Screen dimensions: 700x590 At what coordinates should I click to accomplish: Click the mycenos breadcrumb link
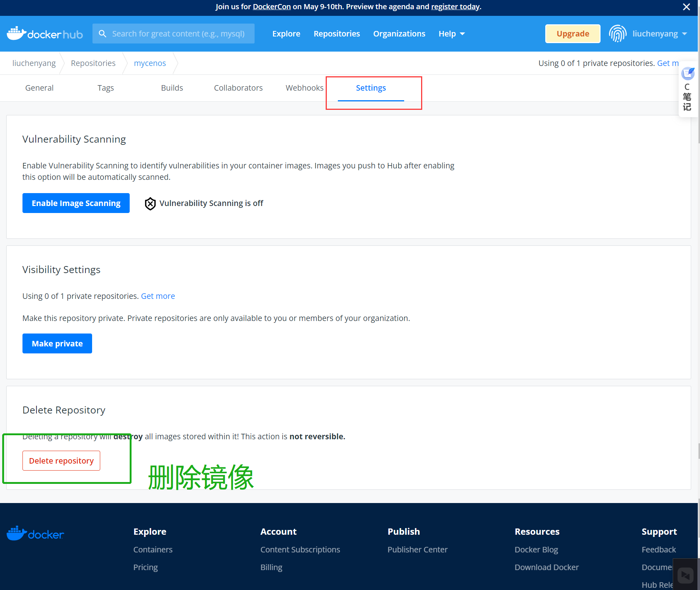(x=150, y=63)
